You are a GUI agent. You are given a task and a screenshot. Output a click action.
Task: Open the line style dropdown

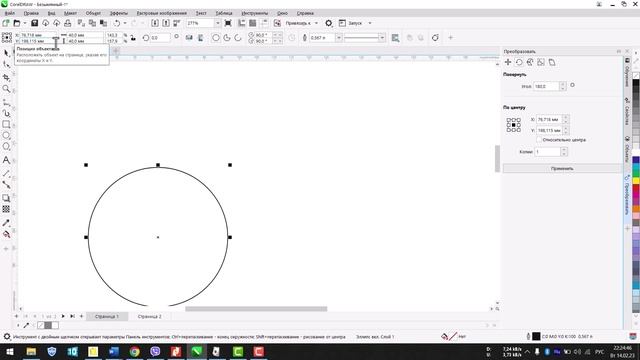(x=382, y=38)
